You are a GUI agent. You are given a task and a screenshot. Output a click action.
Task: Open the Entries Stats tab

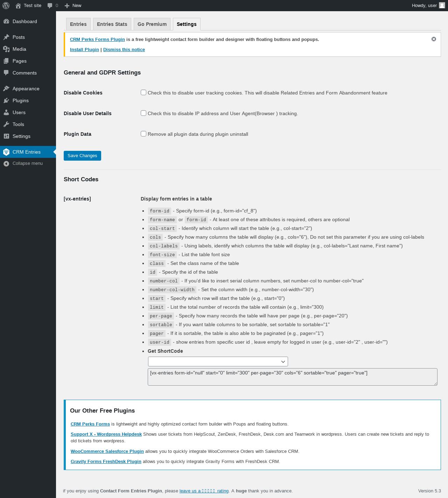(112, 24)
